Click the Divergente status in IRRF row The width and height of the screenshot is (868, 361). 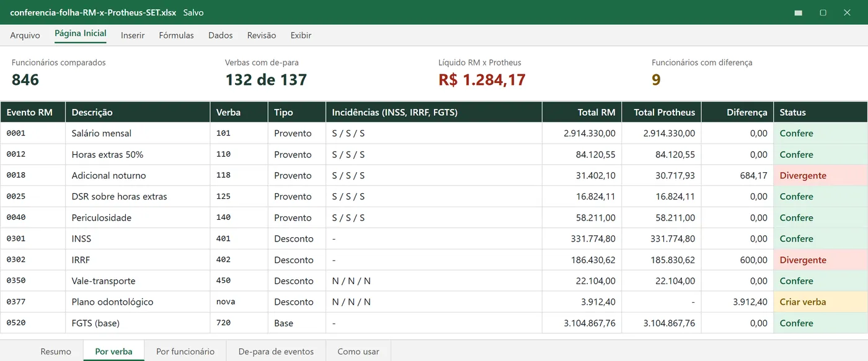pyautogui.click(x=820, y=259)
